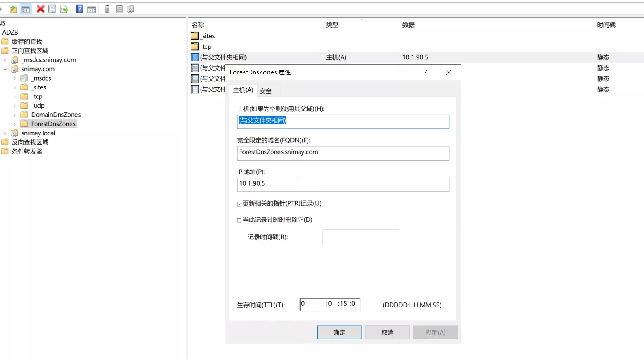Click the new server toolbar icon
Viewport: 644px width, 359px height.
[x=107, y=9]
